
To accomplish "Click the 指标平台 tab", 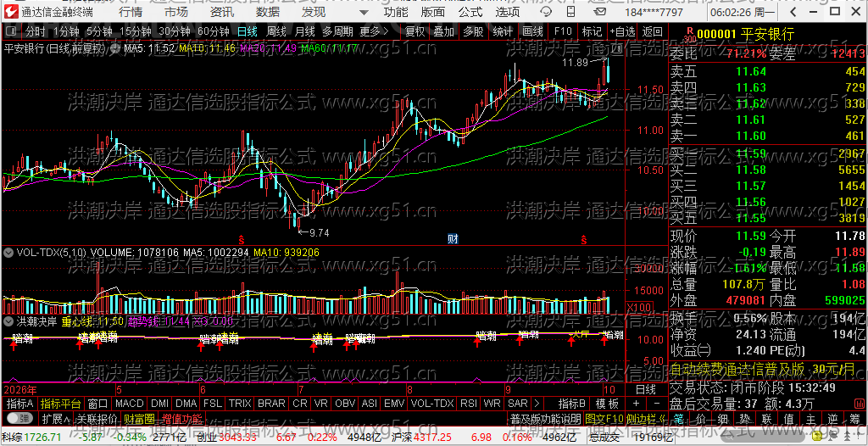I will pyautogui.click(x=61, y=403).
